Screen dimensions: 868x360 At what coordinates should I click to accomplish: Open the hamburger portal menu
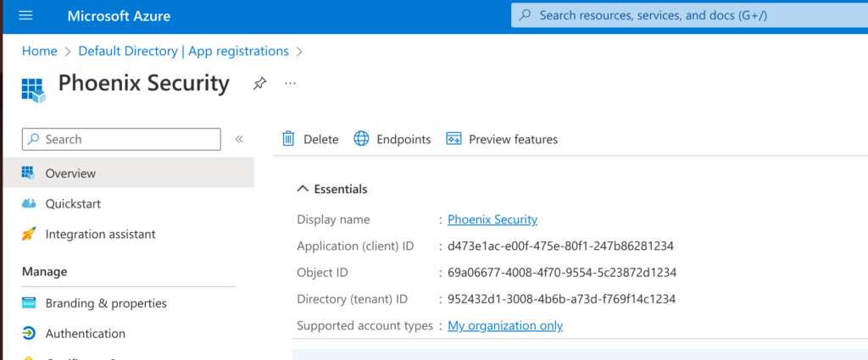click(x=26, y=15)
